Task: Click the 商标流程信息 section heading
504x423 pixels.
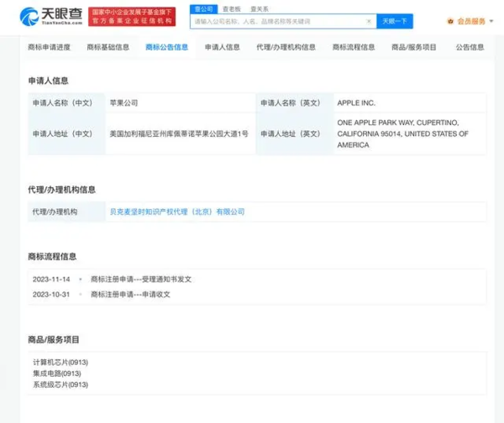Action: [x=52, y=256]
